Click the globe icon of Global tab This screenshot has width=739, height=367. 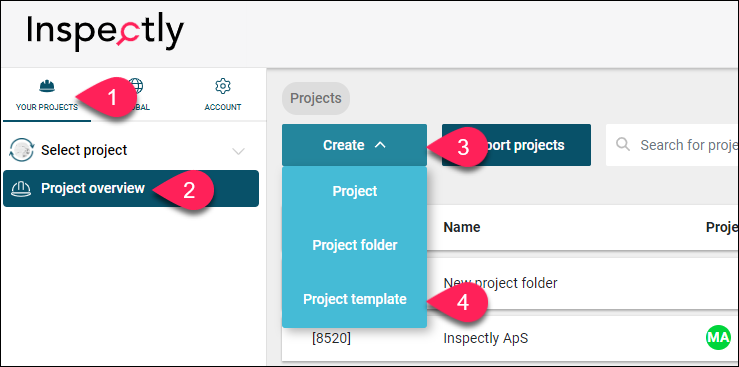pyautogui.click(x=137, y=86)
